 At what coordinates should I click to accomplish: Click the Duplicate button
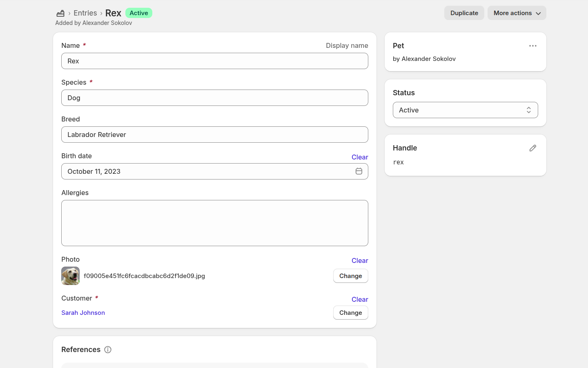(464, 13)
